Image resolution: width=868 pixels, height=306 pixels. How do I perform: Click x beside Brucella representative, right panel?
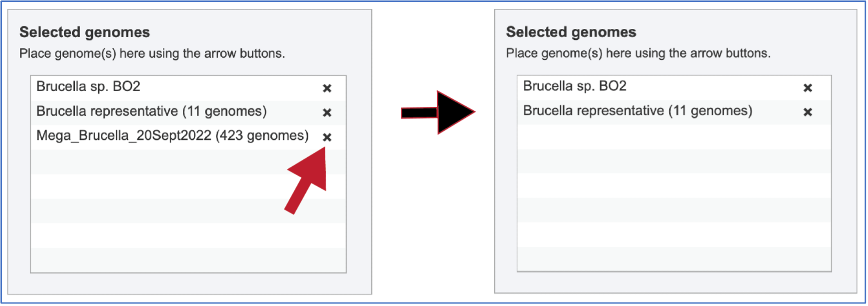coord(808,112)
